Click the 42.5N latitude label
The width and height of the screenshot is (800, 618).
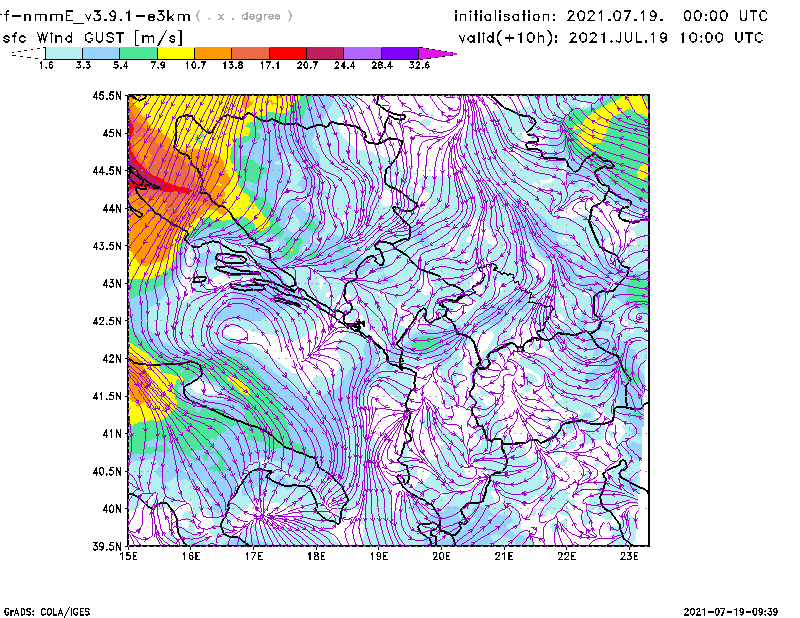(107, 321)
